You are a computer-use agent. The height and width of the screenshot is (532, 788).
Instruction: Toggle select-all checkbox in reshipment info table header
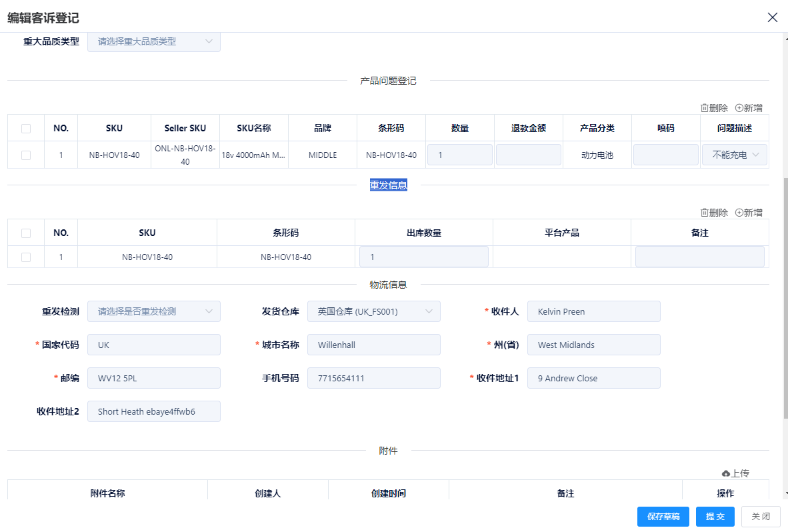[x=26, y=233]
